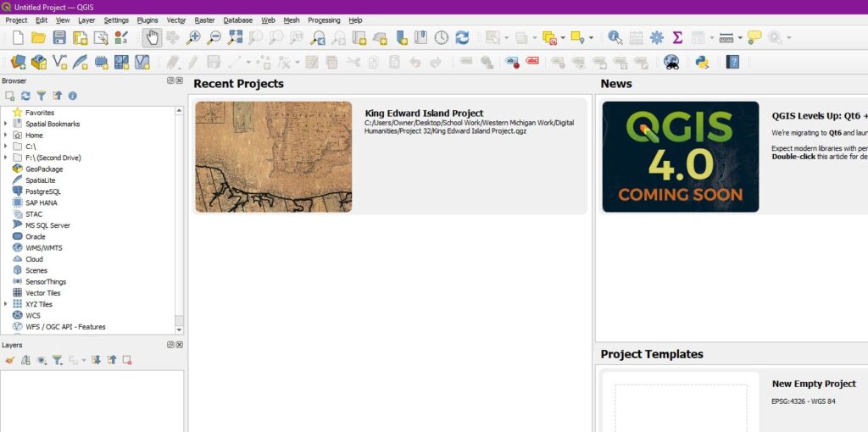This screenshot has height=432, width=868.
Task: Select PostgreSQL in Browser tree
Action: coord(43,191)
